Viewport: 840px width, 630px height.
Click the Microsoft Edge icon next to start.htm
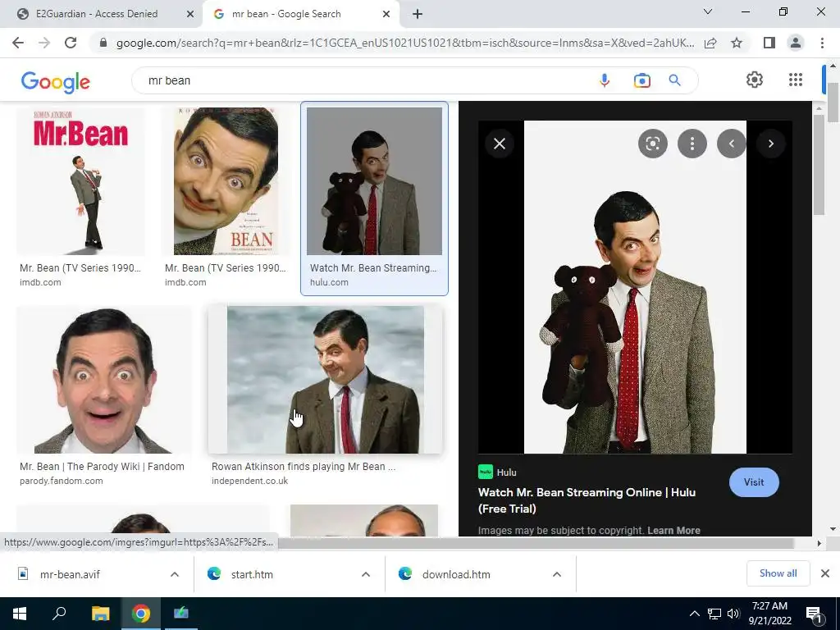pyautogui.click(x=214, y=573)
